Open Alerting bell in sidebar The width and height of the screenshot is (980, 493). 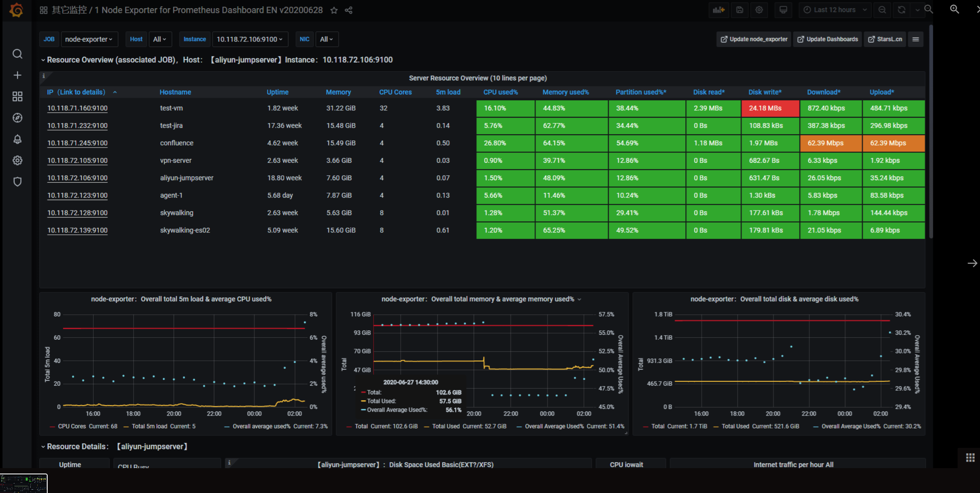(x=17, y=139)
